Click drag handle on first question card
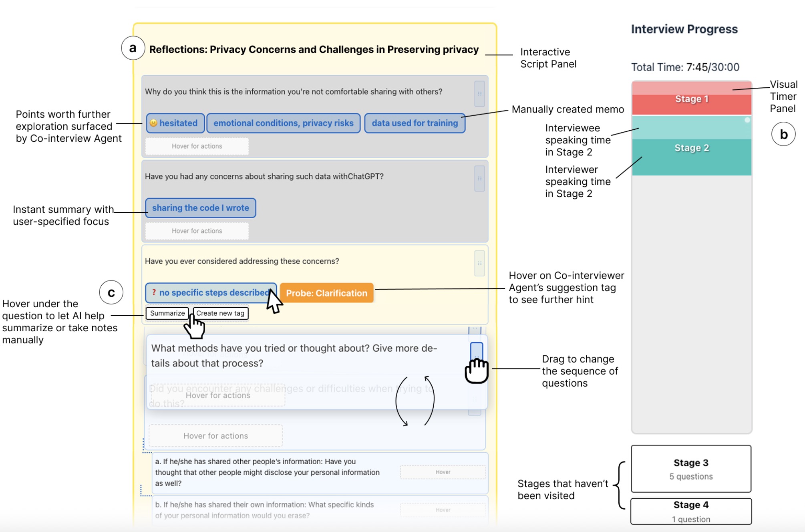805x532 pixels. point(479,94)
